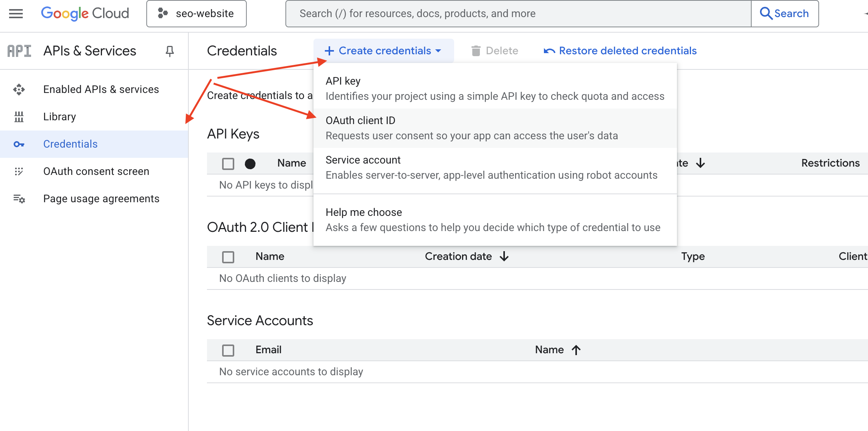Pin APIs & Services with pin icon

click(170, 51)
